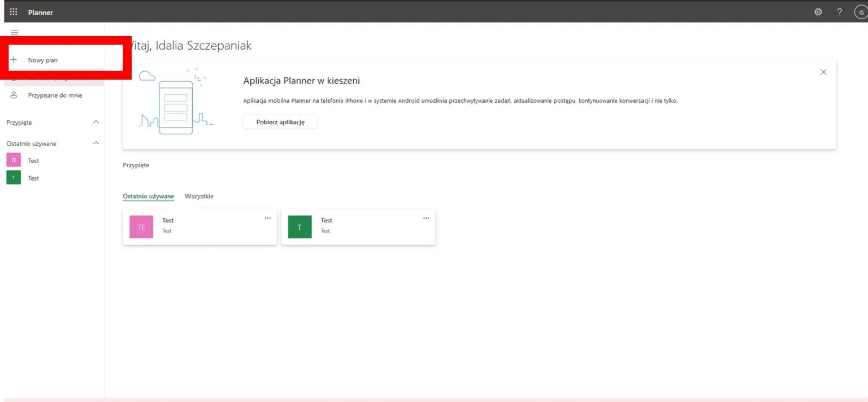Viewport: 868px width, 402px height.
Task: Collapse the sidebar with hamburger icon
Action: click(15, 33)
